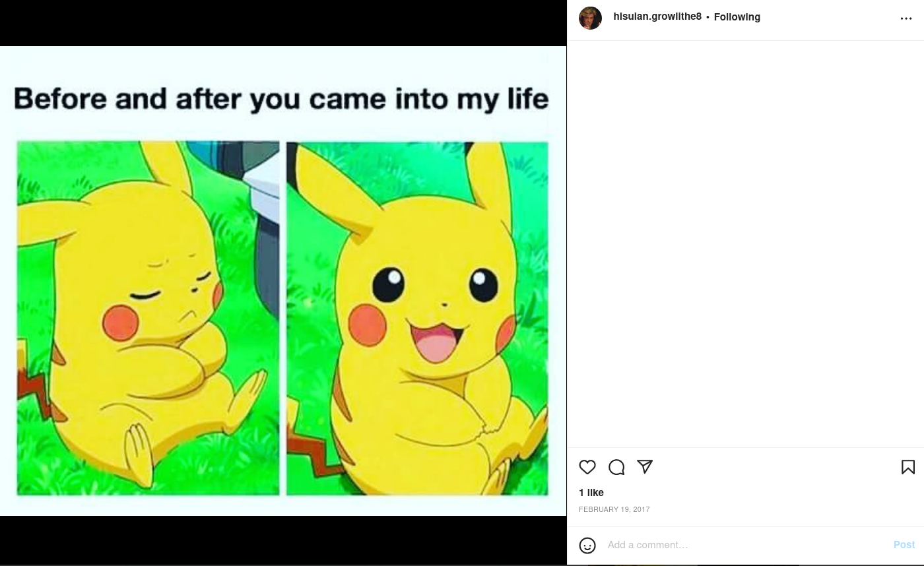Viewport: 924px width, 566px height.
Task: Save the post with the bookmark icon
Action: [x=907, y=467]
